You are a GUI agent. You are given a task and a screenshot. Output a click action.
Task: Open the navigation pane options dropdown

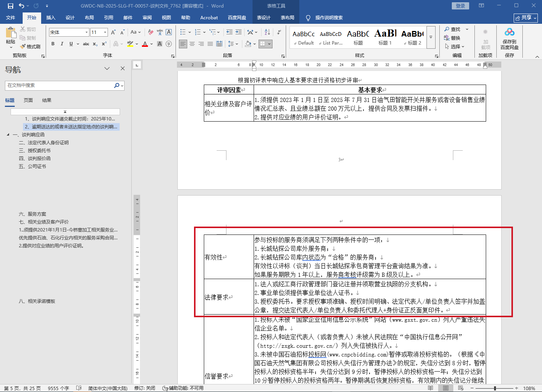click(107, 69)
